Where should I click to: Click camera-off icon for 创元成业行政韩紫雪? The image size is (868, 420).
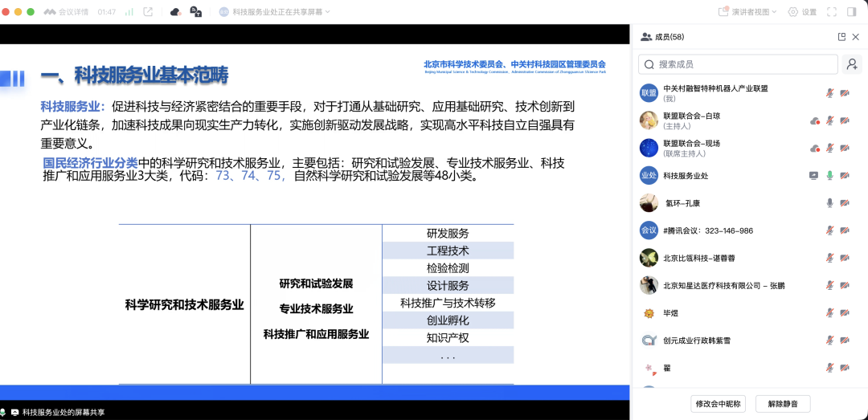[x=845, y=340]
